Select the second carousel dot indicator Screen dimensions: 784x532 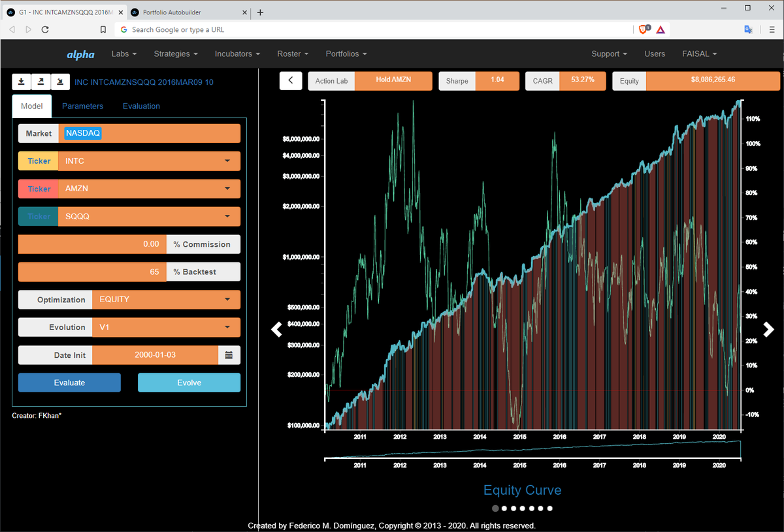(504, 508)
